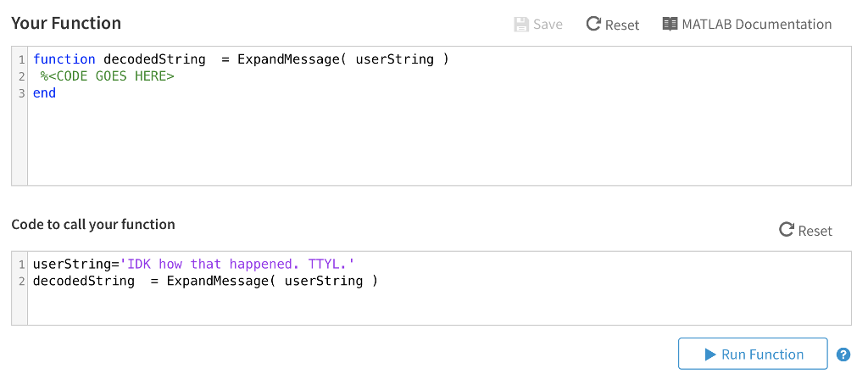Click line number 2 in the call code editor
This screenshot has width=868, height=391.
click(21, 281)
